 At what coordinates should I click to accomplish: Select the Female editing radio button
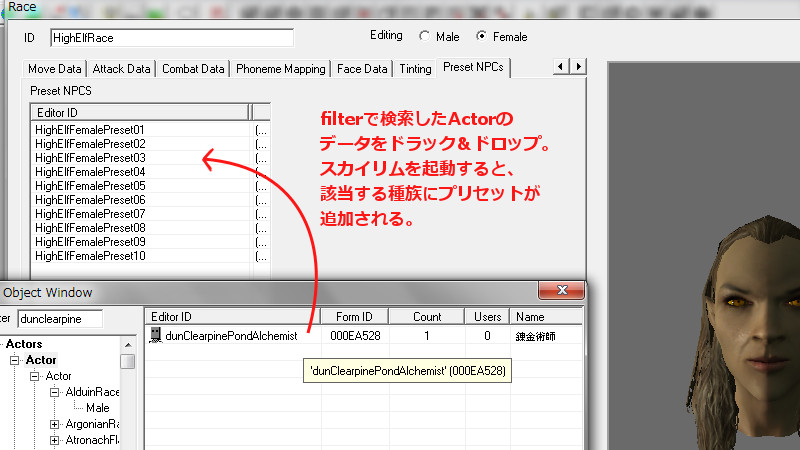[481, 36]
